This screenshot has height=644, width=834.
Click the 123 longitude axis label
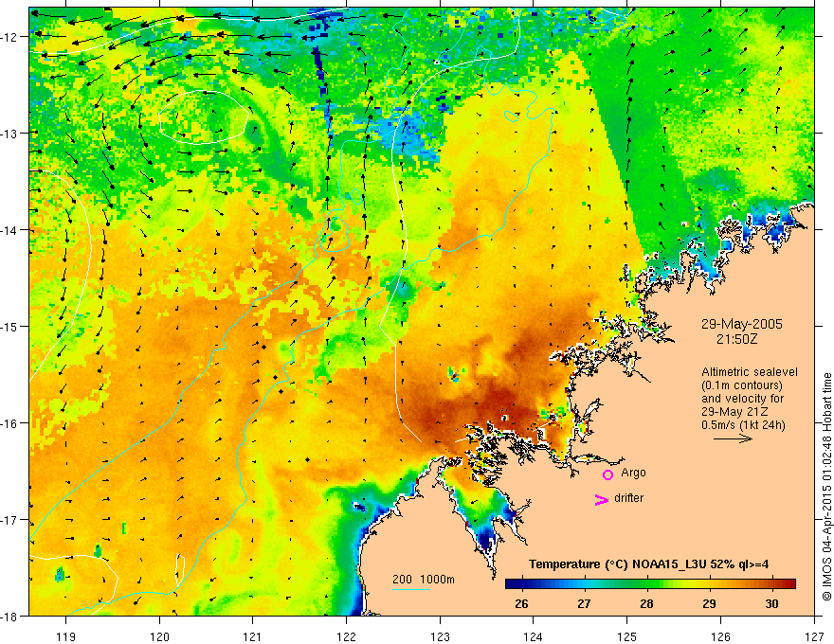point(440,636)
